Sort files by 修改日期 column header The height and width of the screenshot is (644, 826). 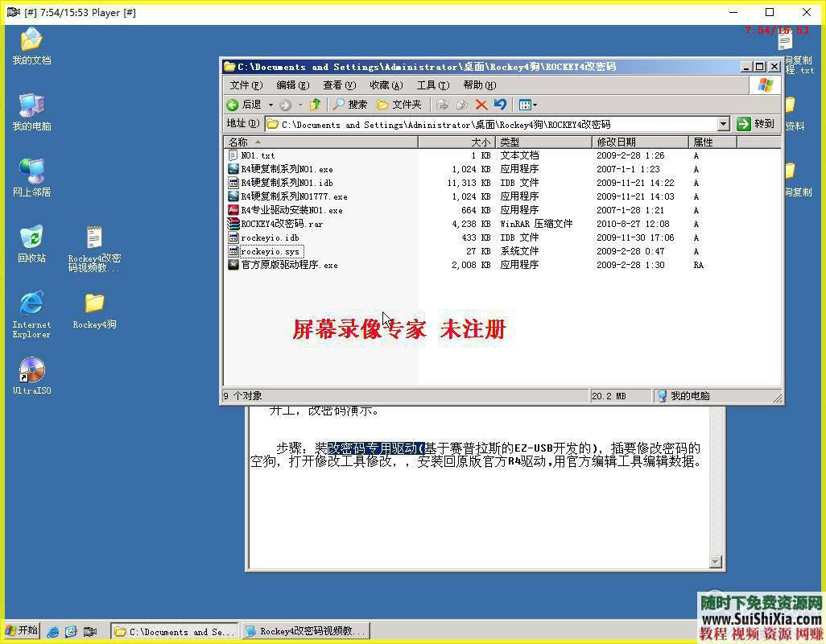(639, 142)
